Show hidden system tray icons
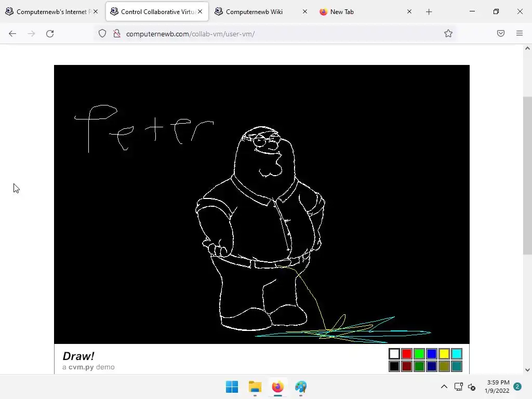The height and width of the screenshot is (399, 532). point(444,387)
